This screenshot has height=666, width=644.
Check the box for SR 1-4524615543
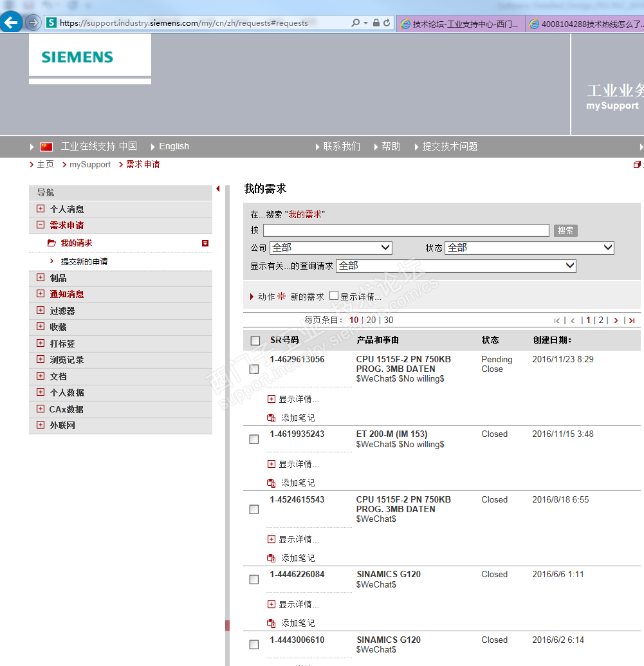click(254, 509)
